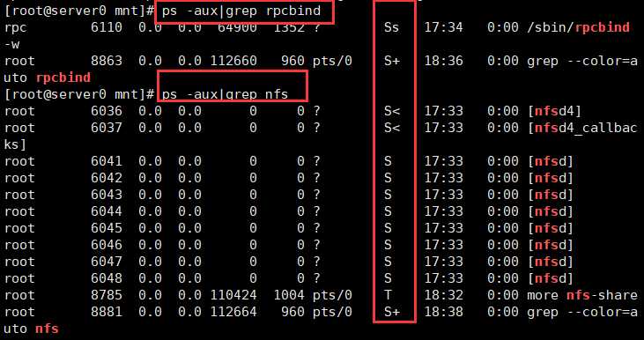Viewport: 644px width, 340px height.
Task: Click the "[nfsd]" name in row 6048
Action: tap(551, 278)
